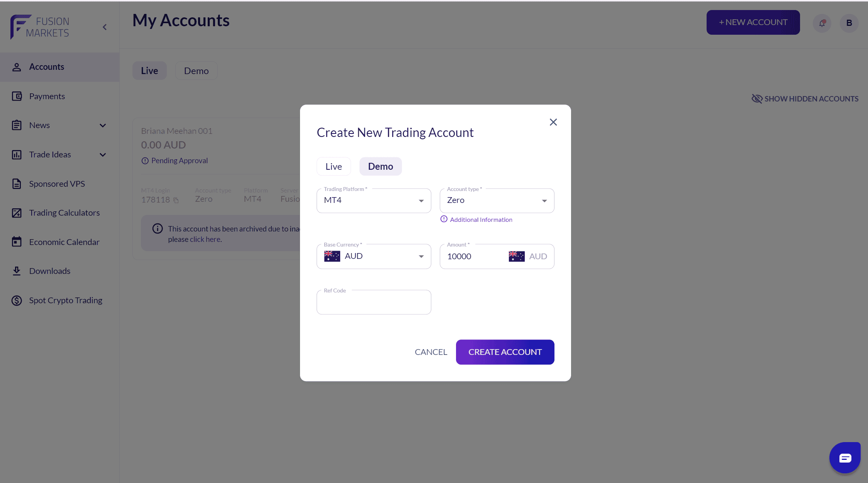Expand the News menu chevron
868x483 pixels.
pos(103,125)
